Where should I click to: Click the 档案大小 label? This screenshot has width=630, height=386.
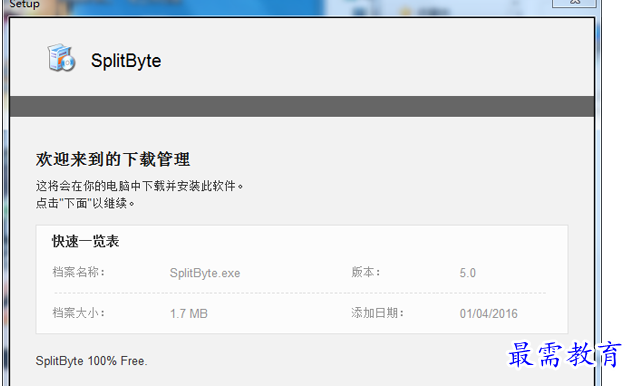[x=78, y=313]
